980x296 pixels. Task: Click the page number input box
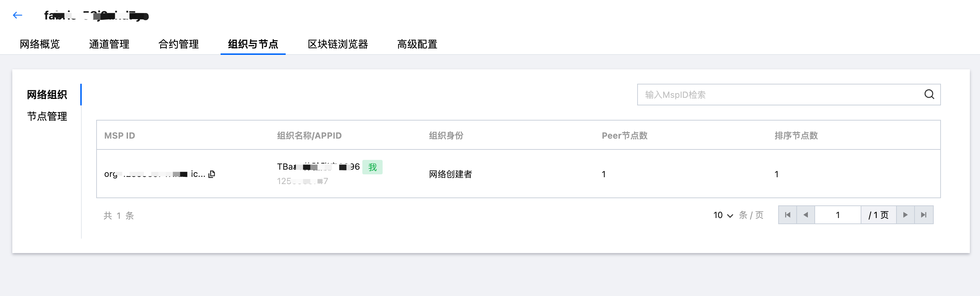click(837, 215)
